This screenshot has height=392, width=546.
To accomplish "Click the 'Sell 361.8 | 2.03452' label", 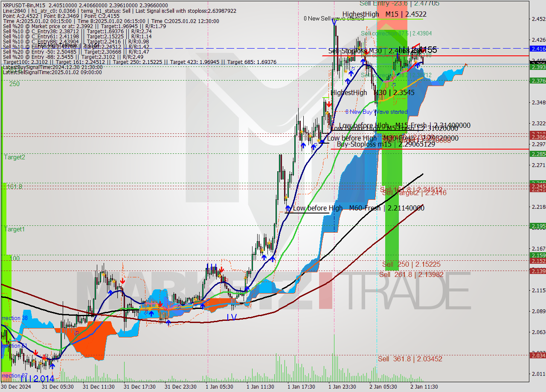I will pos(410,359).
